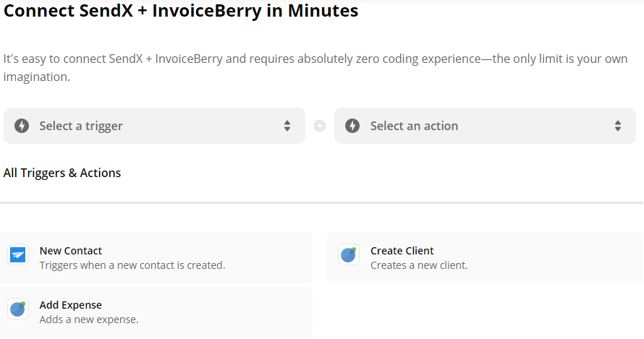The width and height of the screenshot is (644, 339).
Task: Click the plus icon between trigger and action
Action: tap(320, 126)
